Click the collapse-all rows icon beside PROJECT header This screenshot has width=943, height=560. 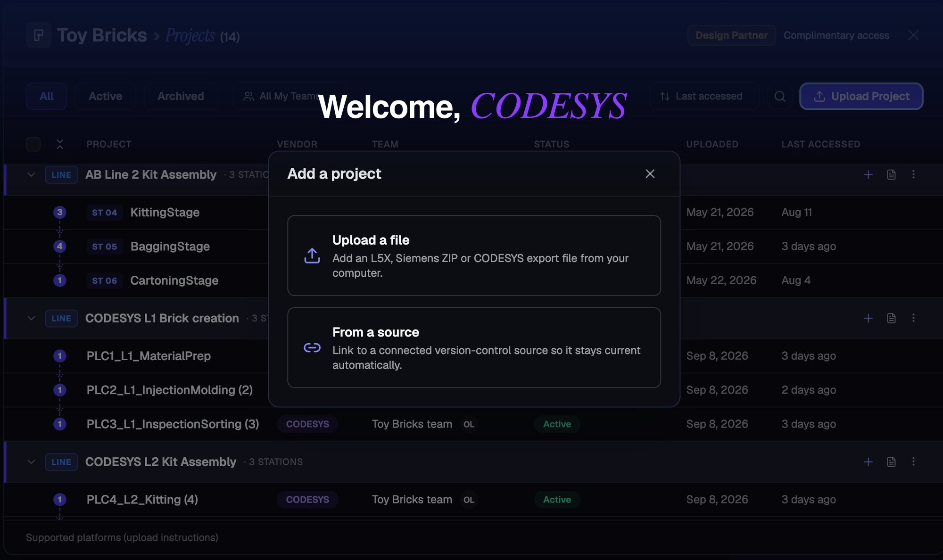60,144
